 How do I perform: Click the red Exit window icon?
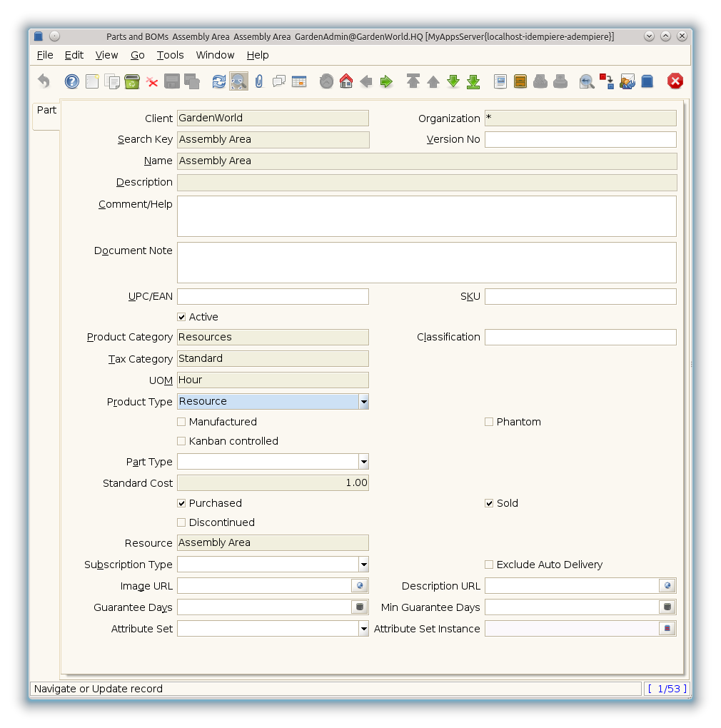(675, 81)
